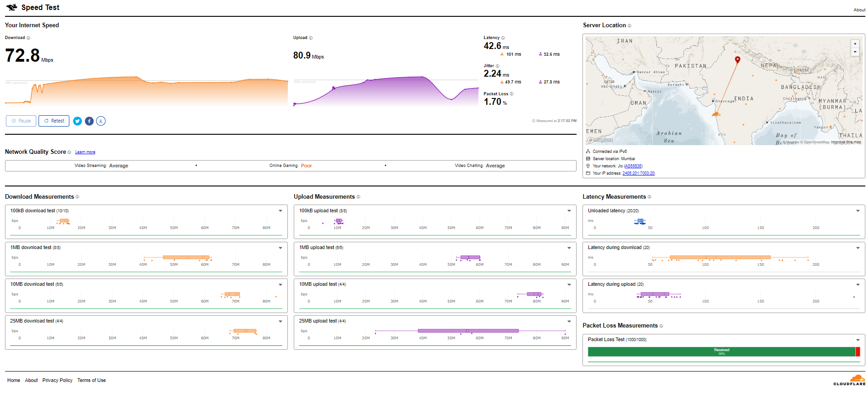
Task: Click the Retest button
Action: point(54,121)
